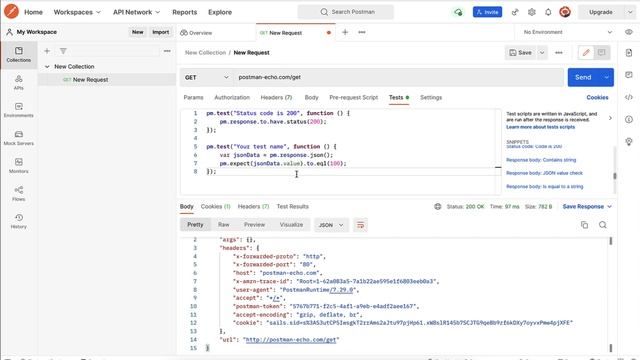
Task: Switch to the Headers (7) request tab
Action: tap(276, 98)
